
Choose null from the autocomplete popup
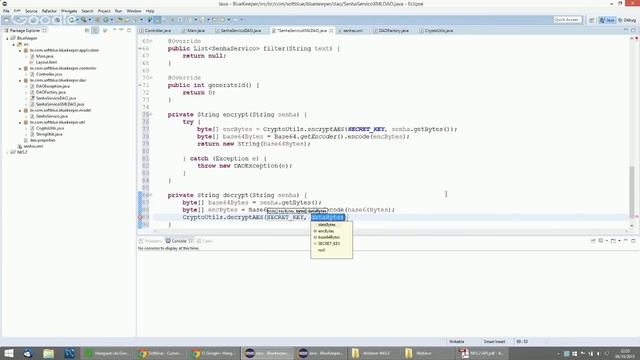click(x=331, y=250)
